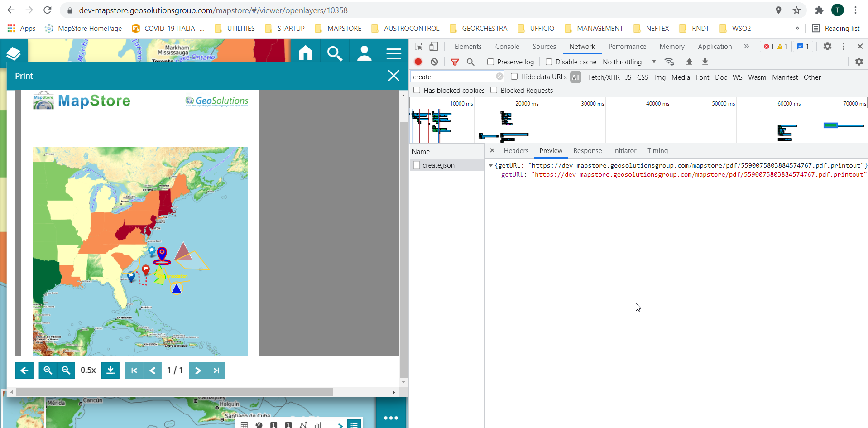This screenshot has height=428, width=868.
Task: Download the printed PDF
Action: (x=110, y=370)
